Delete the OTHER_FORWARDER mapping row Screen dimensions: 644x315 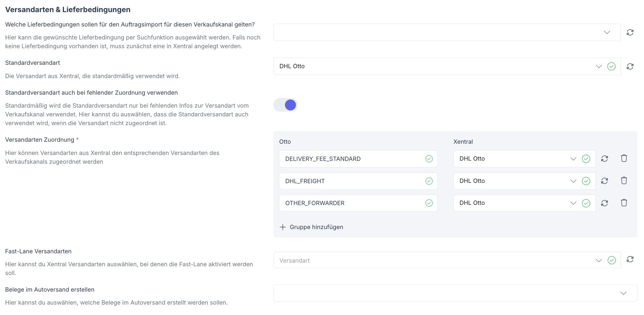click(624, 203)
